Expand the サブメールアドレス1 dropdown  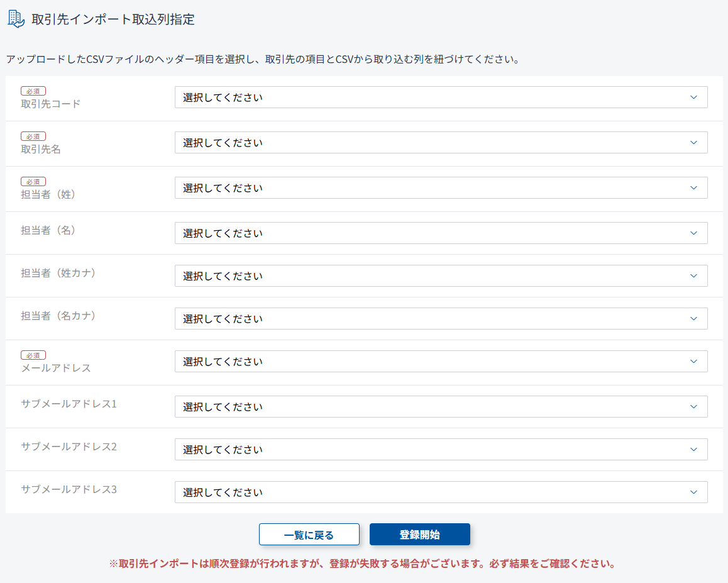pyautogui.click(x=440, y=407)
